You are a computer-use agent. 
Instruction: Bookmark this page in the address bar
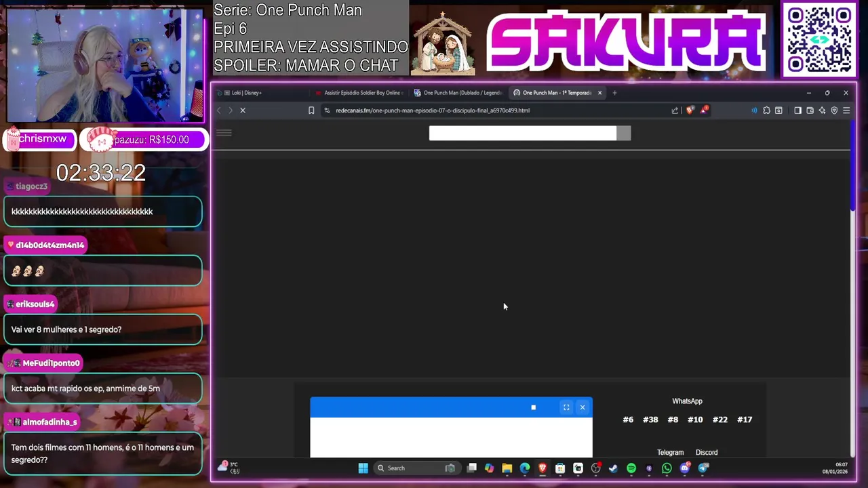tap(311, 110)
